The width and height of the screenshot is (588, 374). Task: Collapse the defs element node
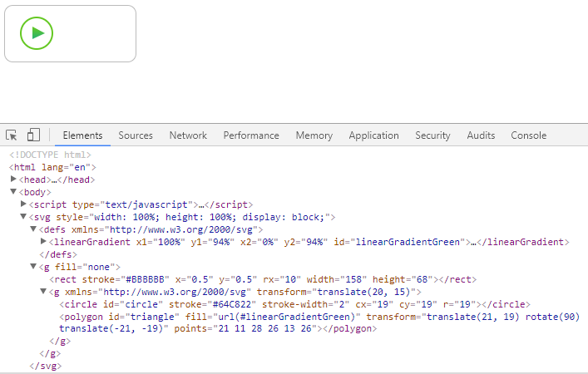click(x=33, y=229)
